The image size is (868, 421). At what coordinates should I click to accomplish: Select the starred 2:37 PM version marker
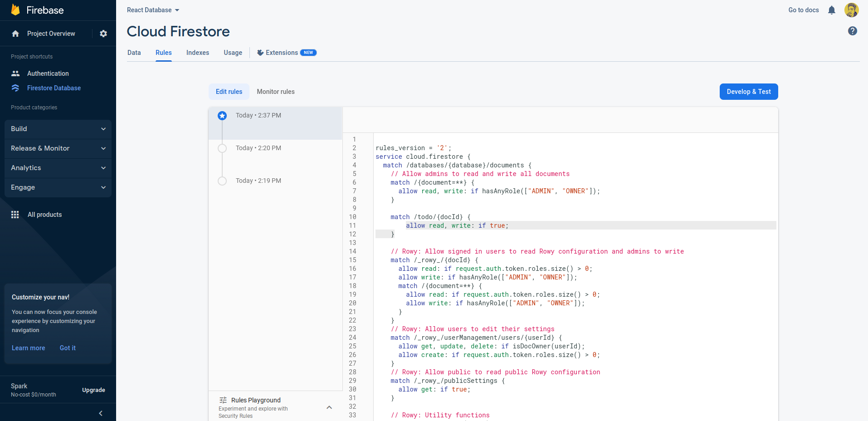coord(222,116)
